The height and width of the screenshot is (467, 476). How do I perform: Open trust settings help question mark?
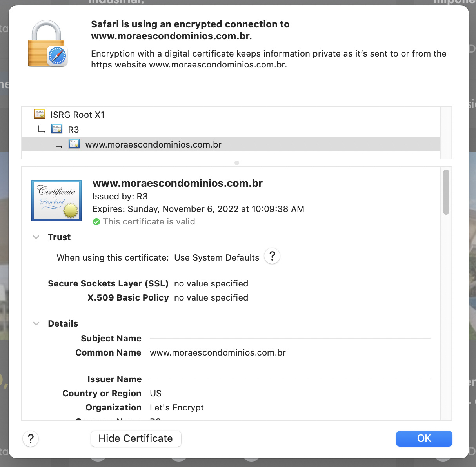click(x=272, y=256)
